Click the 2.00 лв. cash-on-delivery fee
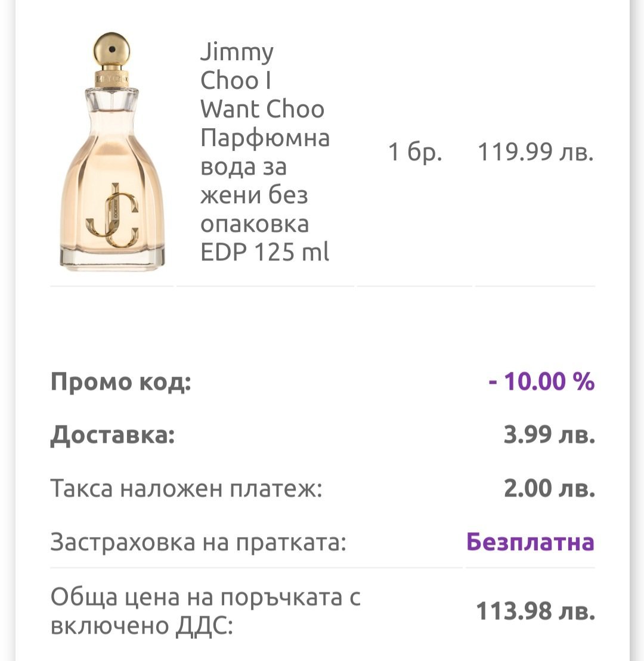 click(x=549, y=489)
